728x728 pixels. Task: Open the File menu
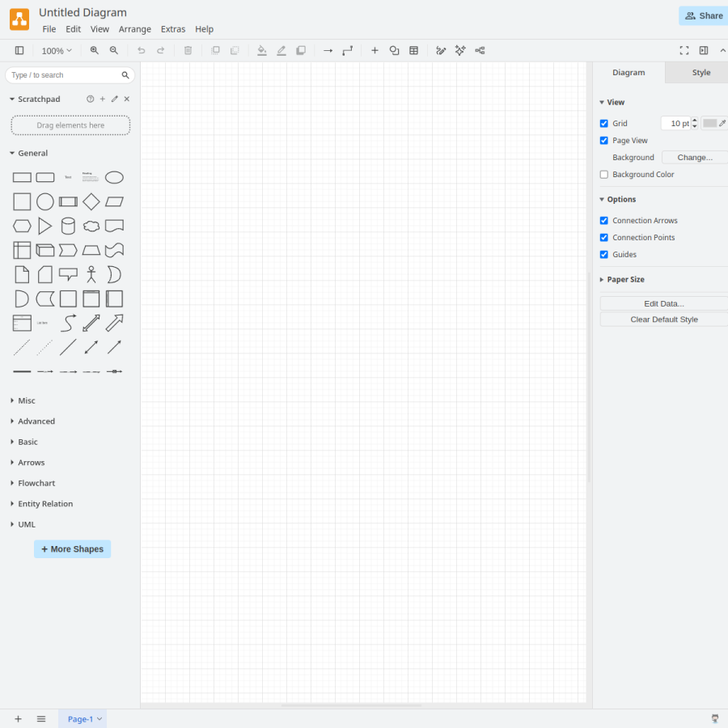coord(49,29)
